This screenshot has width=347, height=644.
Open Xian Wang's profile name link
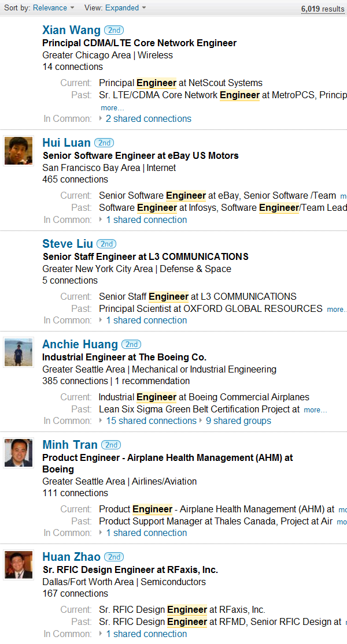(71, 30)
